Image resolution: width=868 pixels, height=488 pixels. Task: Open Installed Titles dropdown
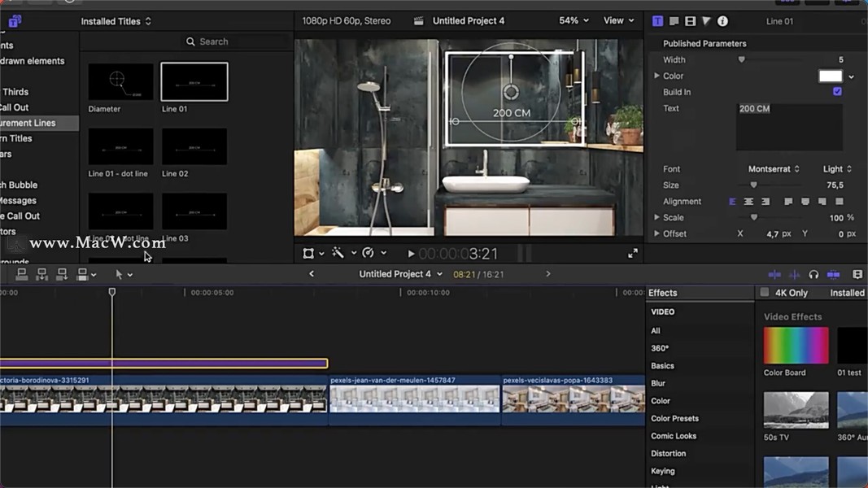coord(116,21)
